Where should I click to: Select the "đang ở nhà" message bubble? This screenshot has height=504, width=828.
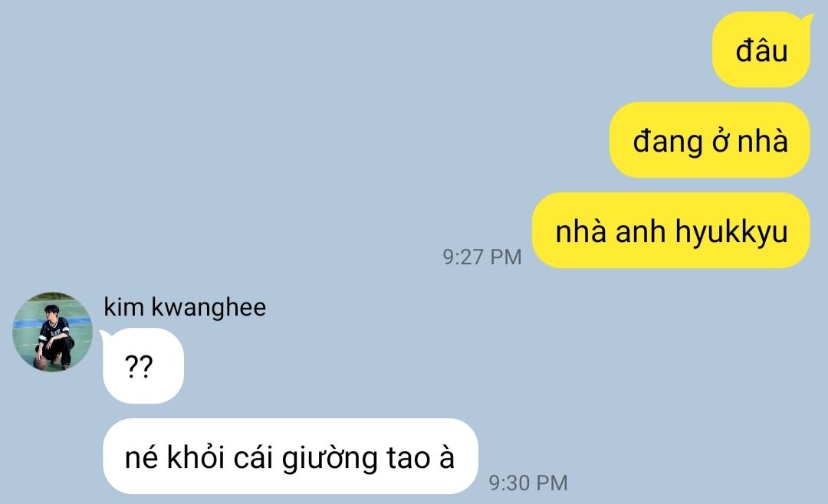710,140
